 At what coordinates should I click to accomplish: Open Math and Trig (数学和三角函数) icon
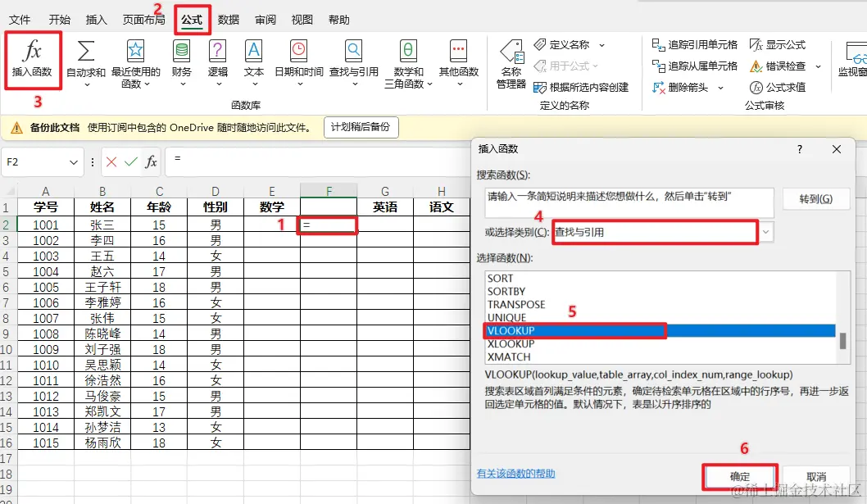[x=408, y=51]
